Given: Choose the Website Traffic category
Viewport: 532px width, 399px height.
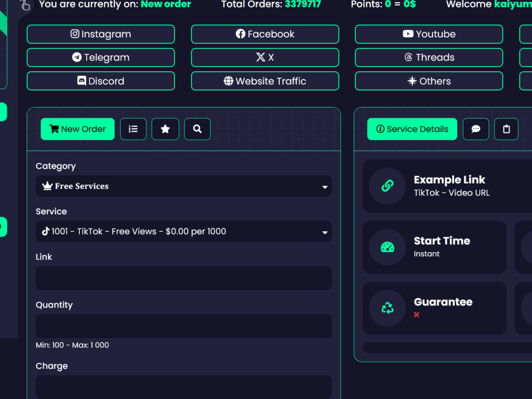Looking at the screenshot, I should coord(265,81).
